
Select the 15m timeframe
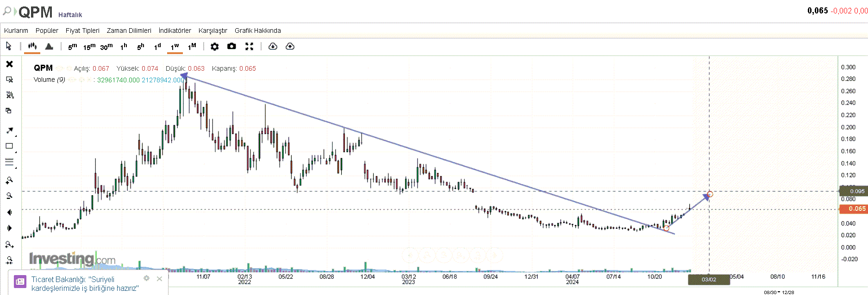[x=89, y=47]
